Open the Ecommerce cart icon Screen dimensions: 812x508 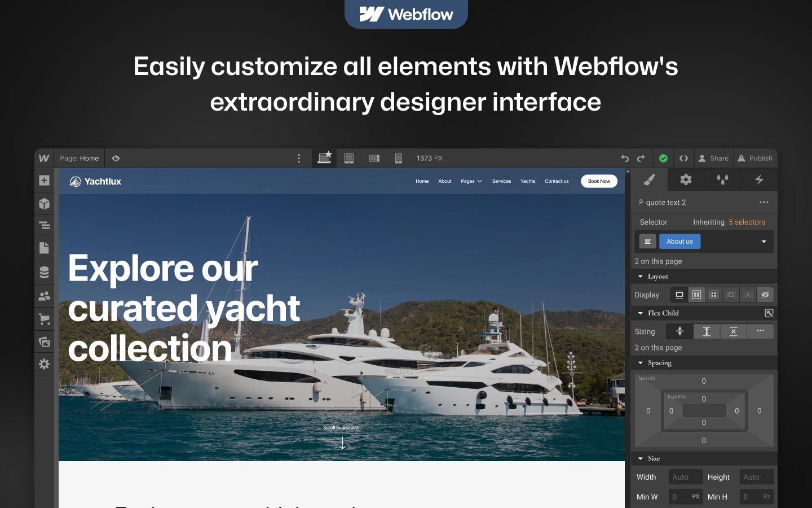[x=45, y=319]
